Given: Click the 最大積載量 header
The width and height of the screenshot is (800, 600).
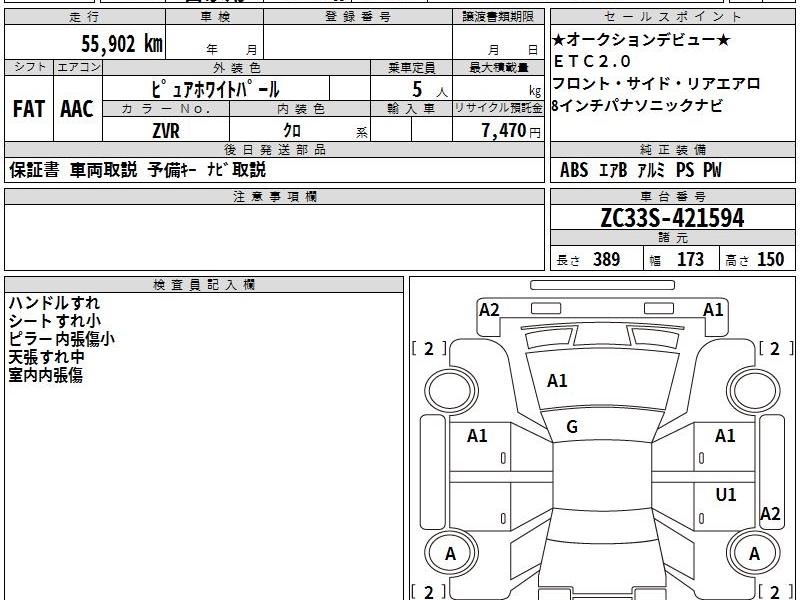Looking at the screenshot, I should pyautogui.click(x=498, y=67).
